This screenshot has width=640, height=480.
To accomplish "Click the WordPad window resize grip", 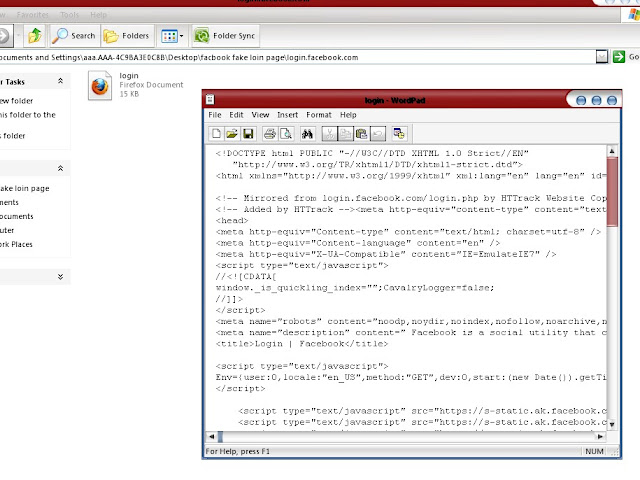I will point(615,452).
